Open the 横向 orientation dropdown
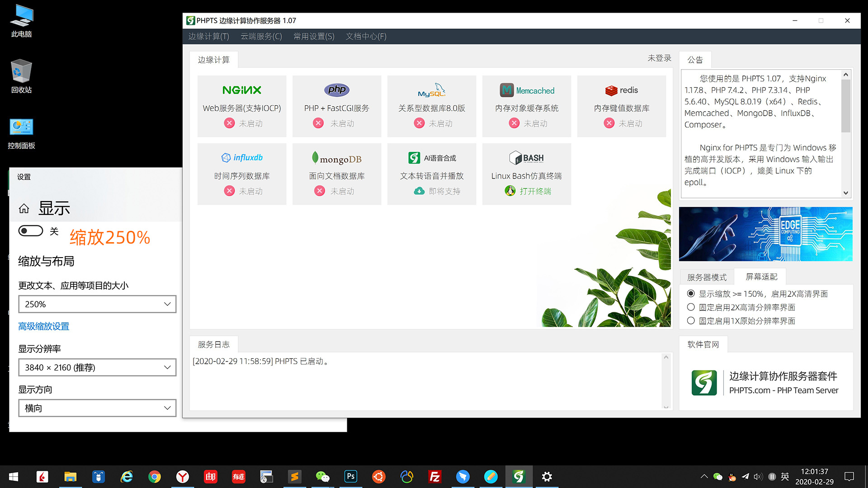 97,408
